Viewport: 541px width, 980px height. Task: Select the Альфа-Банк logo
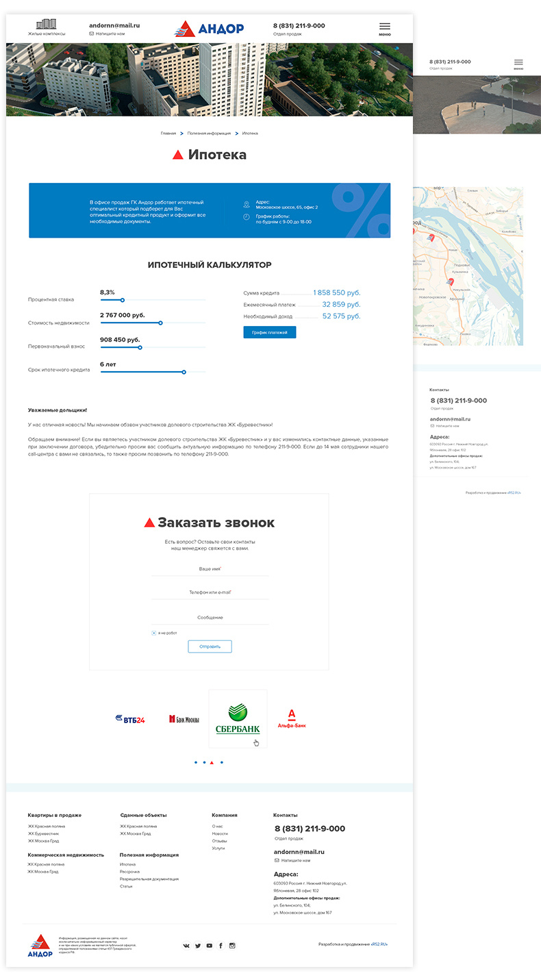tap(292, 718)
